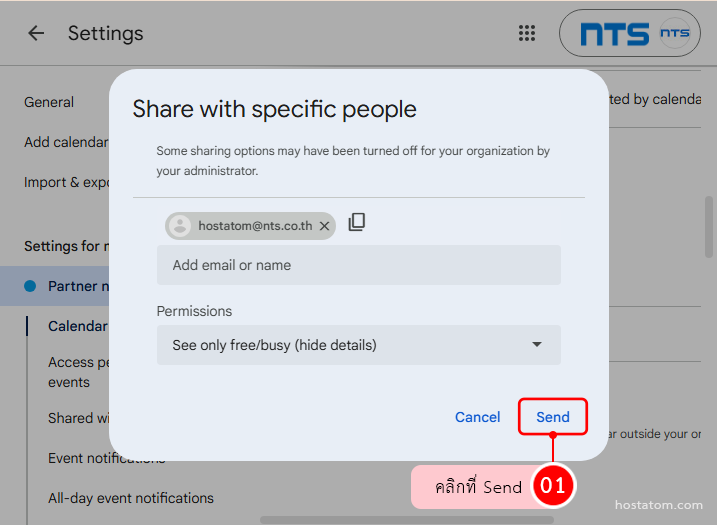Click the NTS account logo
The width and height of the screenshot is (717, 525).
[629, 33]
